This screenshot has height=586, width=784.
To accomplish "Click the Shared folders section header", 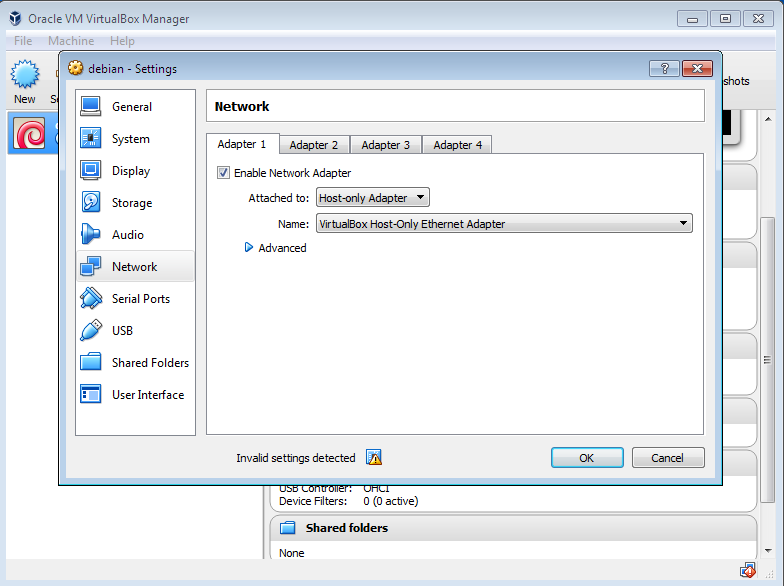I will [513, 528].
